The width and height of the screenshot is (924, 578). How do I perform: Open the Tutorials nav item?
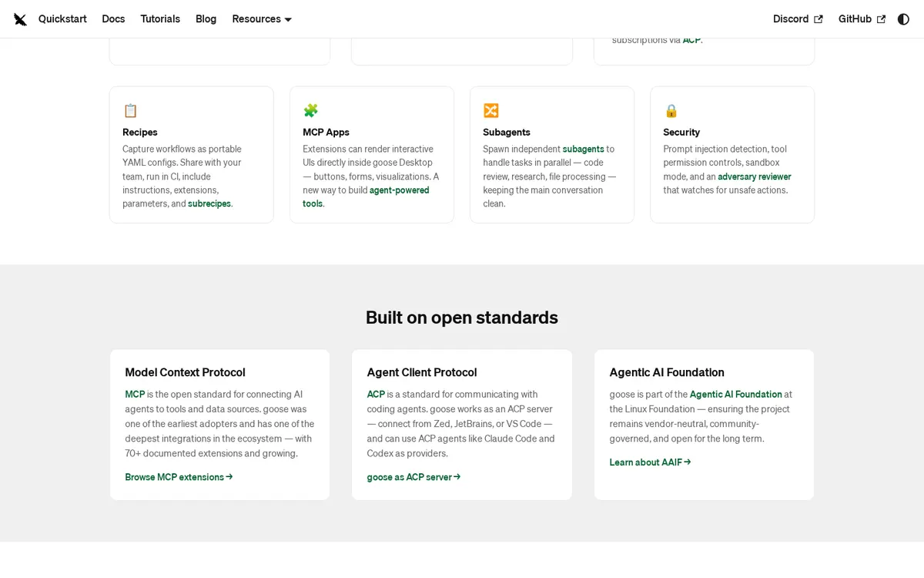click(x=160, y=19)
